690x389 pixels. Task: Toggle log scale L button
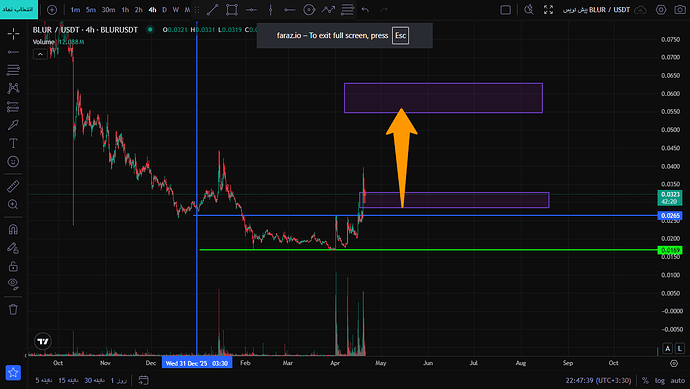pyautogui.click(x=680, y=349)
